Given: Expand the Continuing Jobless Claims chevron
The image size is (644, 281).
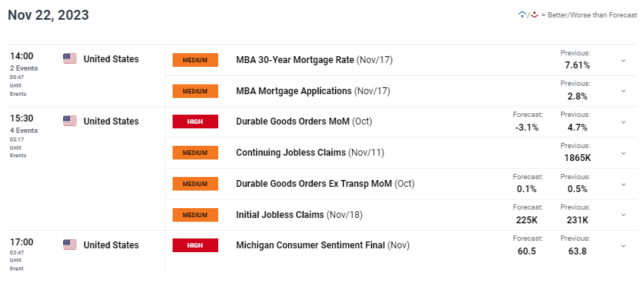Looking at the screenshot, I should click(x=623, y=153).
